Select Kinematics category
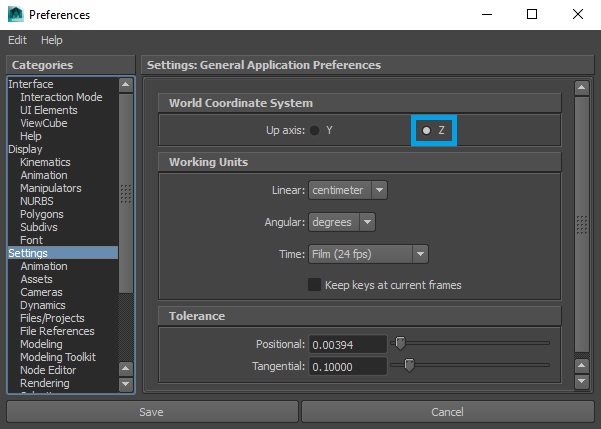This screenshot has width=601, height=429. (x=63, y=162)
